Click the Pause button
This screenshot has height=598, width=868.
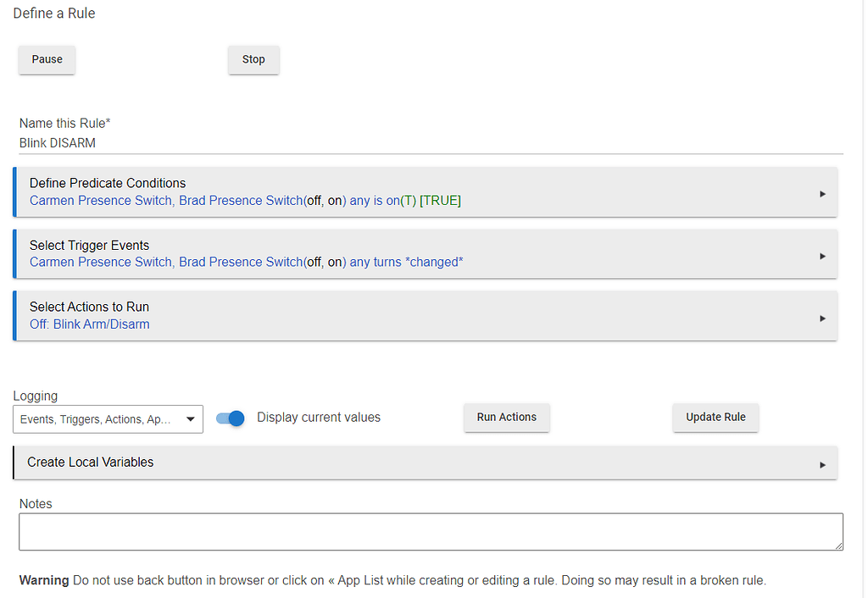click(47, 59)
